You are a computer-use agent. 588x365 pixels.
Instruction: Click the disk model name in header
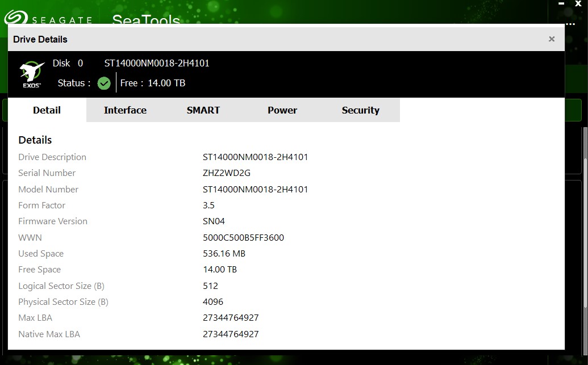[157, 63]
